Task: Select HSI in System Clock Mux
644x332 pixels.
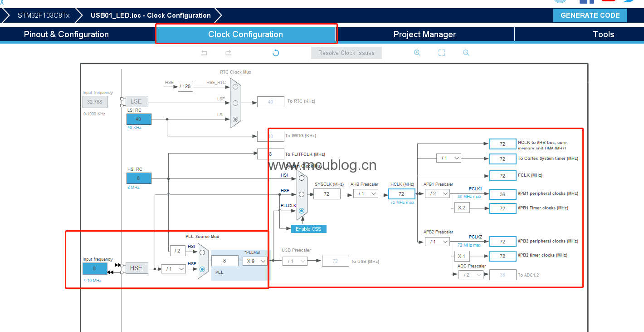Action: pyautogui.click(x=302, y=178)
